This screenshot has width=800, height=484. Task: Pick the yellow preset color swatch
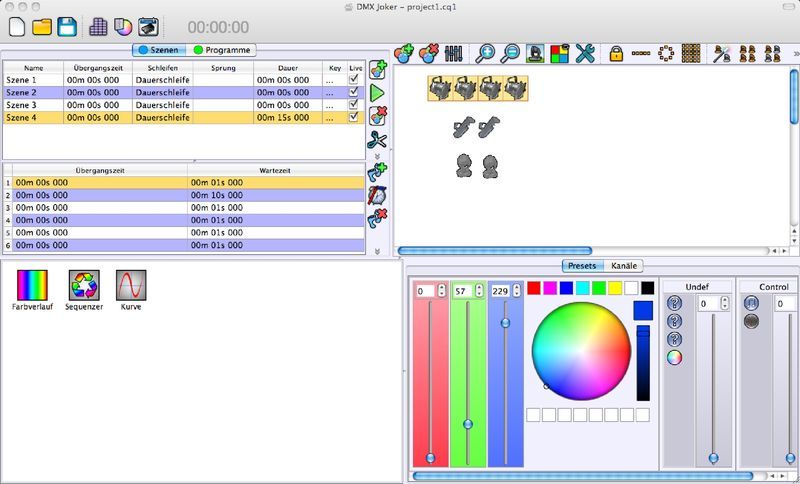tap(615, 288)
